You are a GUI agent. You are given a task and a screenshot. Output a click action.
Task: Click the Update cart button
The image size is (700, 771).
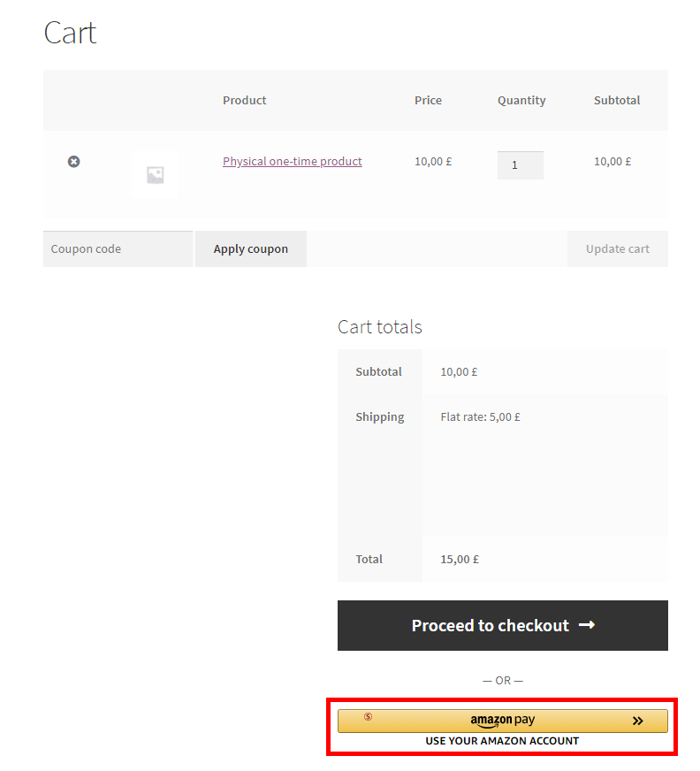pyautogui.click(x=617, y=248)
